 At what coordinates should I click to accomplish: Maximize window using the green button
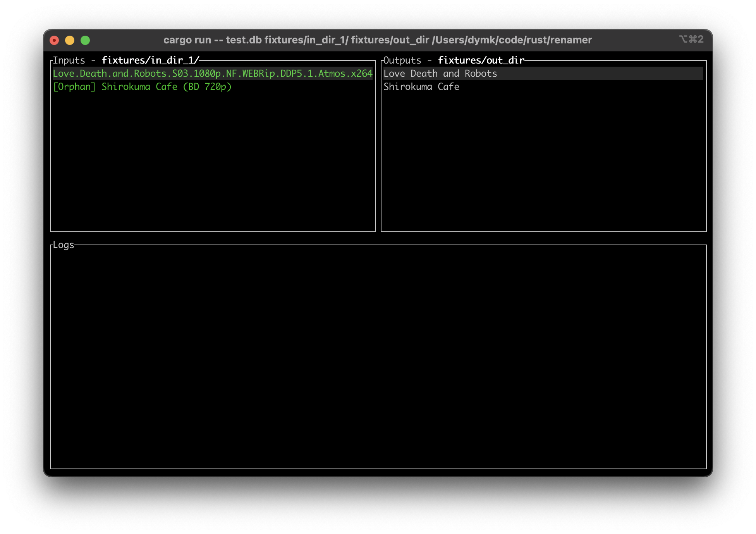click(85, 40)
